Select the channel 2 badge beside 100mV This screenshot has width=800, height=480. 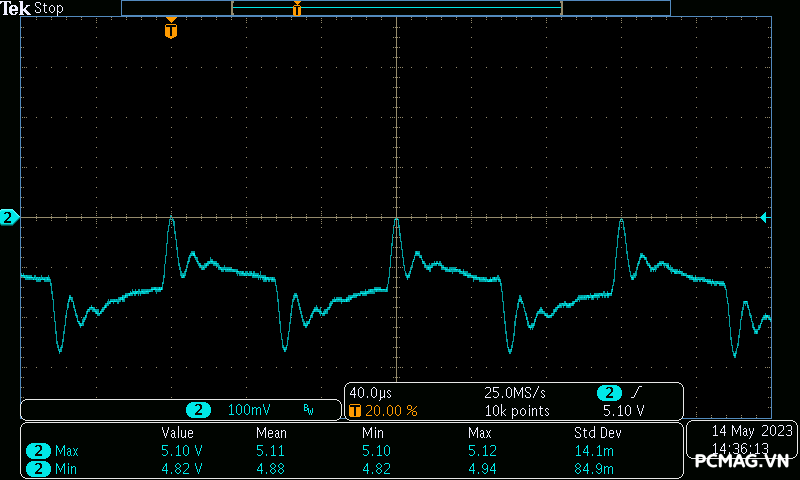200,410
